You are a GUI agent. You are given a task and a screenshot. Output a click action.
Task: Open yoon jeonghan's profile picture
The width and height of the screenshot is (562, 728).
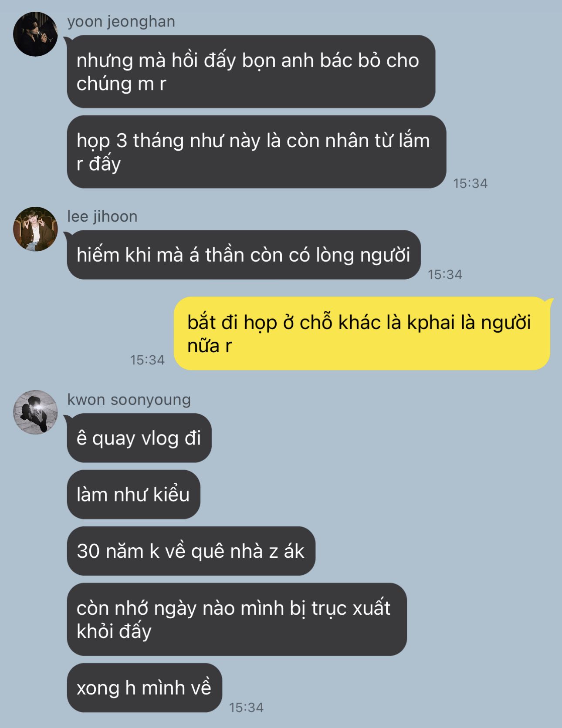(35, 34)
